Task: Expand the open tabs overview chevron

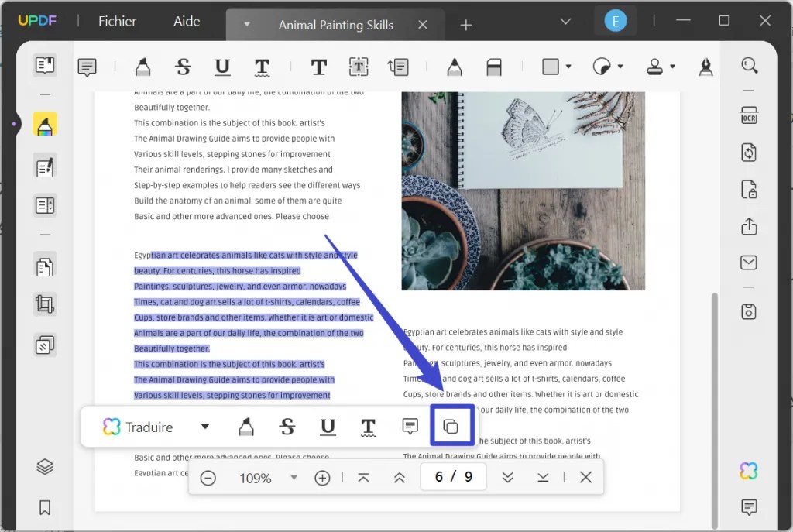Action: [565, 21]
